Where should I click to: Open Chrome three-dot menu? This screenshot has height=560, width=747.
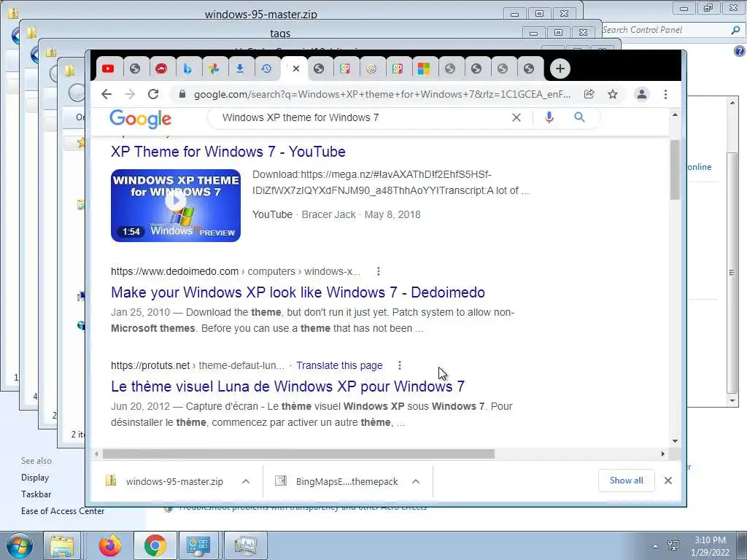(x=665, y=94)
